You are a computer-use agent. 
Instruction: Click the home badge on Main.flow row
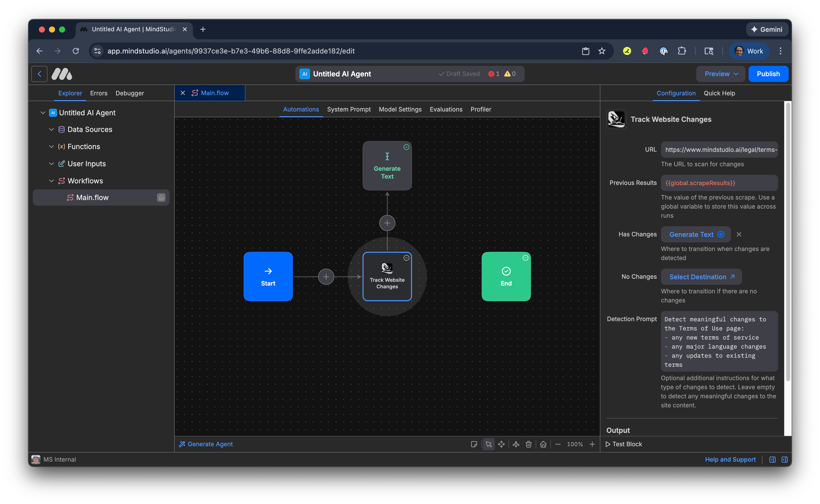tap(161, 198)
